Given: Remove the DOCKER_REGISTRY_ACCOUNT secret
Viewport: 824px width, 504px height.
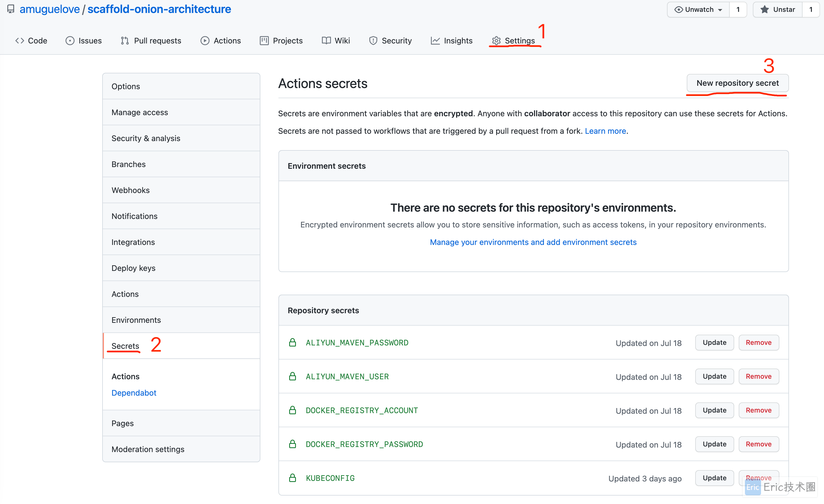Looking at the screenshot, I should tap(758, 410).
